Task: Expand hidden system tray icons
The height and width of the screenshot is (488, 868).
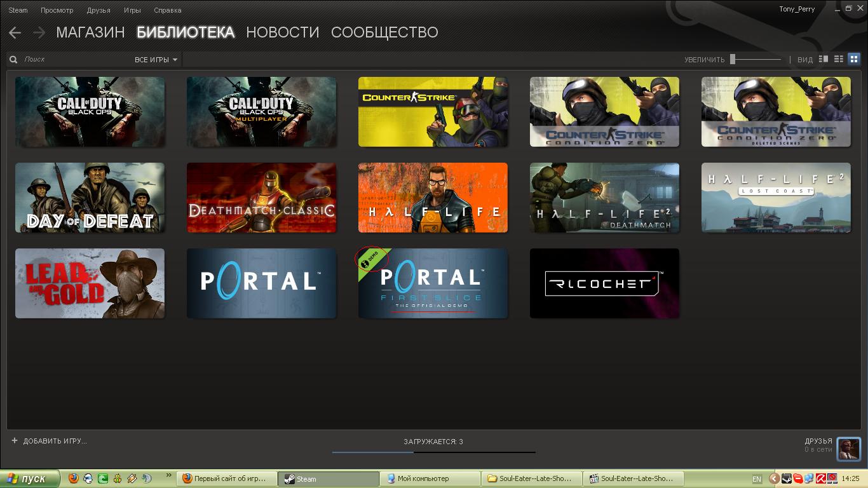Action: point(774,478)
